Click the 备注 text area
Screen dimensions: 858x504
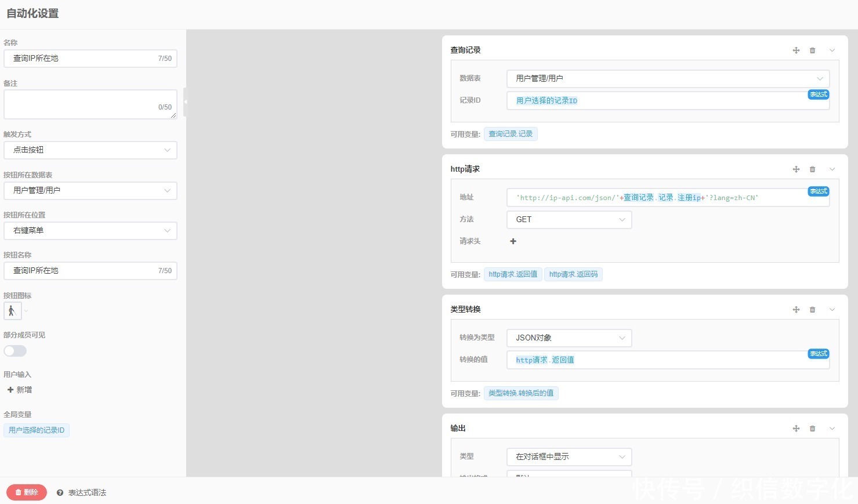point(90,104)
